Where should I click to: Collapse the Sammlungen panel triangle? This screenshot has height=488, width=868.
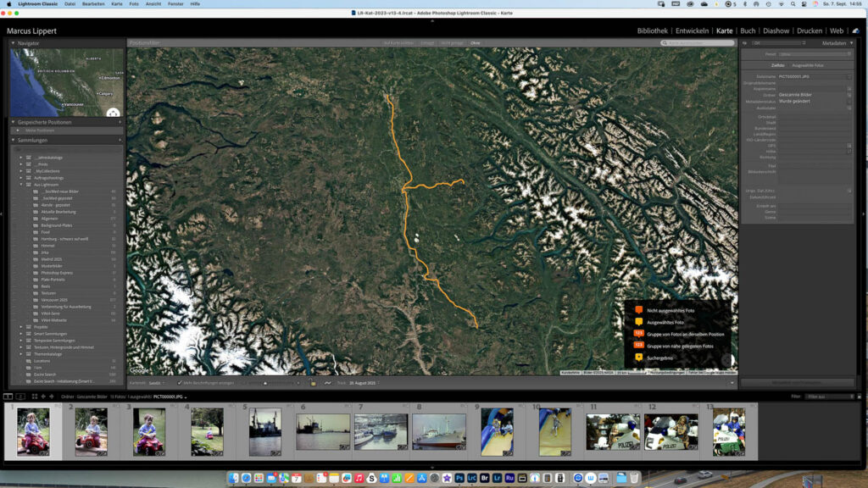(x=14, y=141)
